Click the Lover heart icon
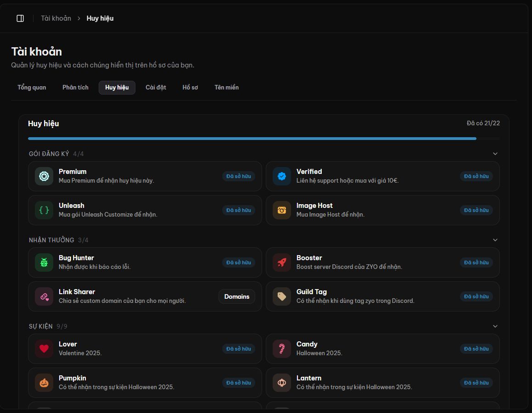This screenshot has width=532, height=413. pos(44,349)
